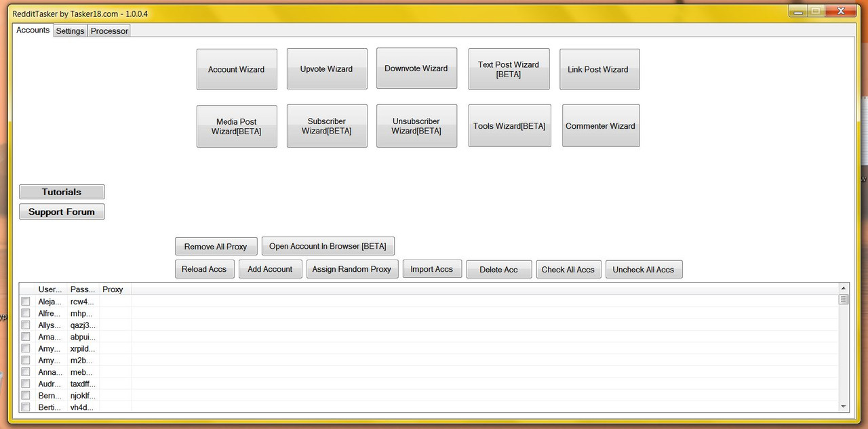Select the username cell 'Berti...'
The image size is (868, 429).
50,407
